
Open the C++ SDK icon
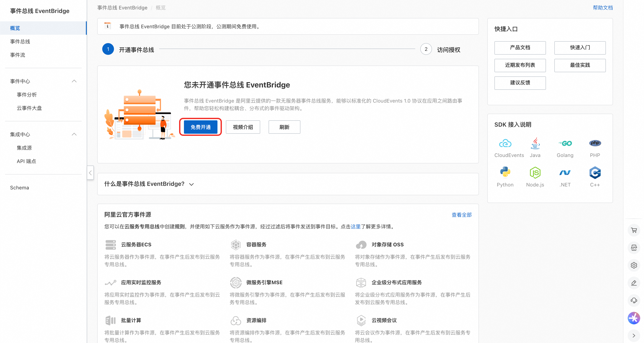(x=595, y=173)
